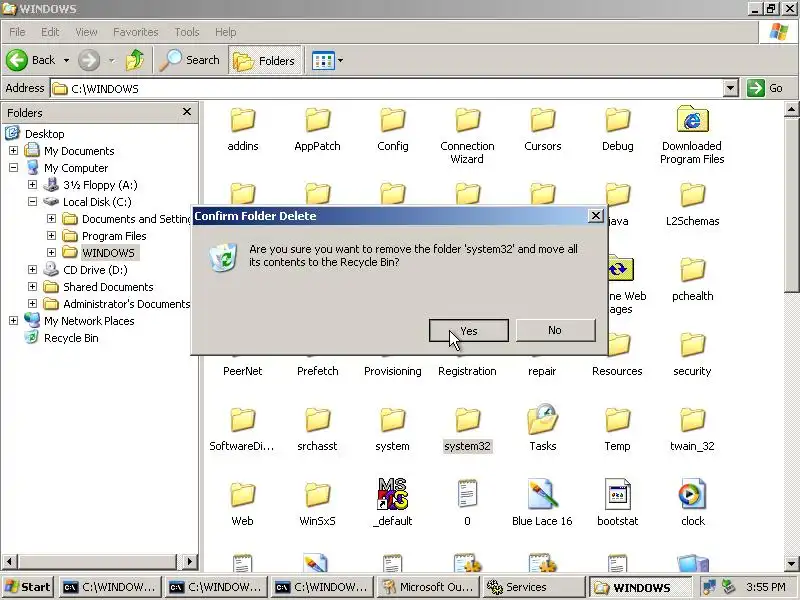
Task: Click the Go button
Action: click(765, 88)
